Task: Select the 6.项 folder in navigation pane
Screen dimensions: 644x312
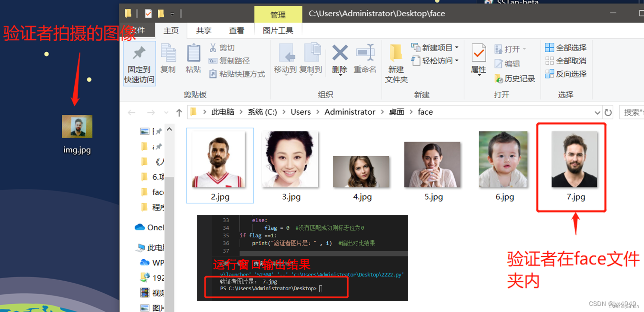Action: tap(152, 177)
